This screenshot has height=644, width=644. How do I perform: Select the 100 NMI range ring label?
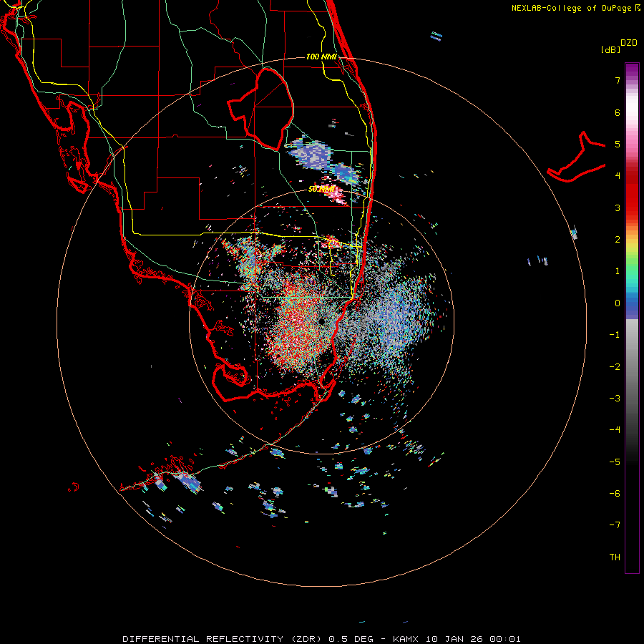[x=321, y=57]
